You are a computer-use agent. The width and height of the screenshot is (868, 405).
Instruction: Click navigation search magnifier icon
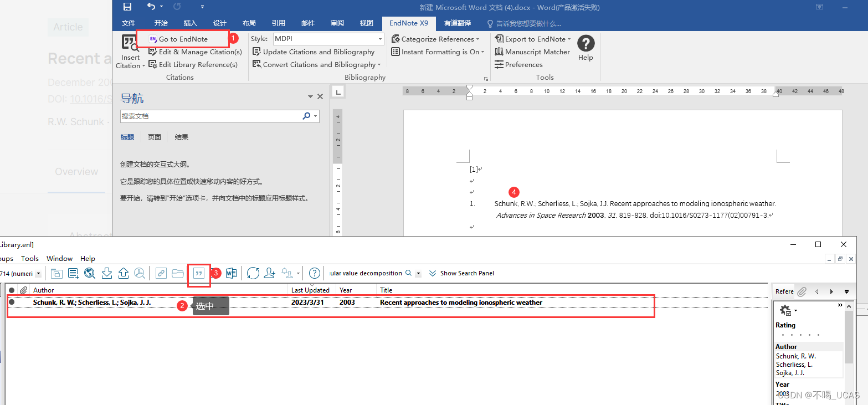pyautogui.click(x=306, y=116)
